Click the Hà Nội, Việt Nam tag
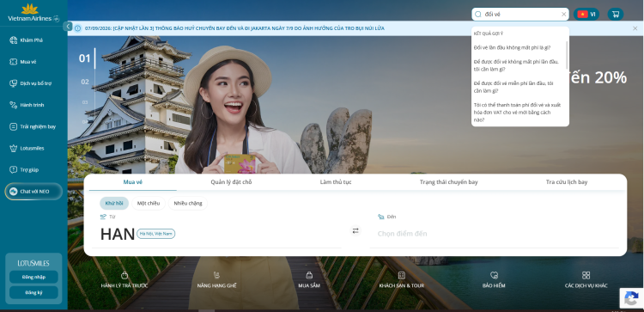 [155, 234]
